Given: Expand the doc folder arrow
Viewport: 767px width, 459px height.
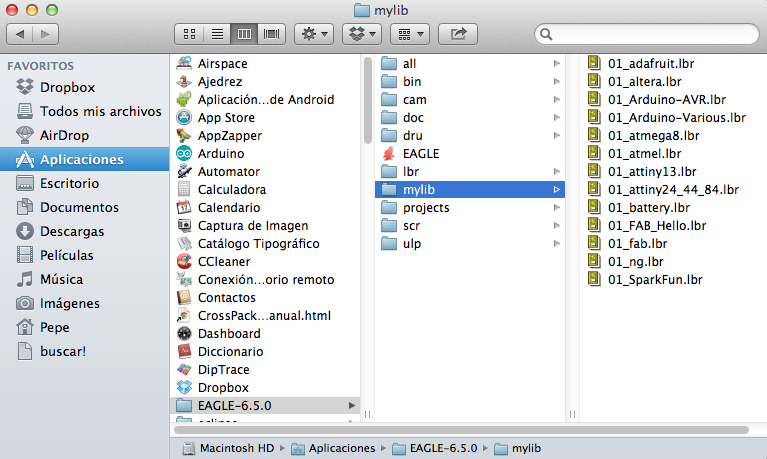Looking at the screenshot, I should click(557, 117).
